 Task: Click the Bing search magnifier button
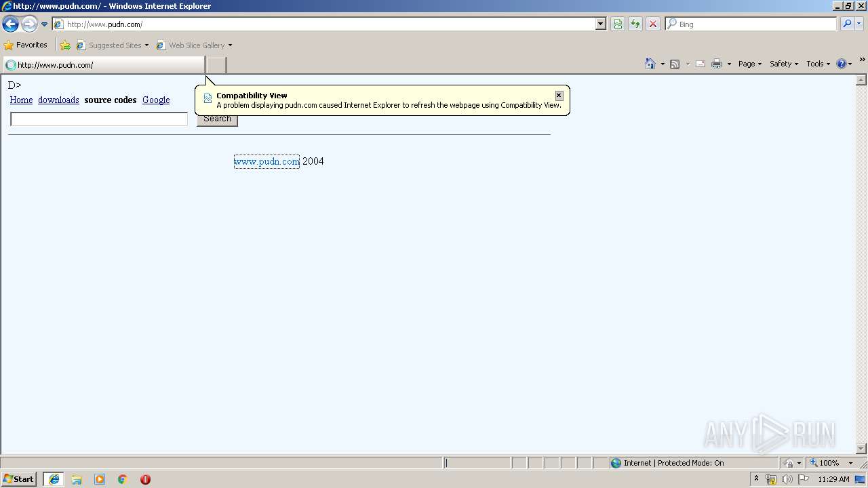click(x=847, y=24)
